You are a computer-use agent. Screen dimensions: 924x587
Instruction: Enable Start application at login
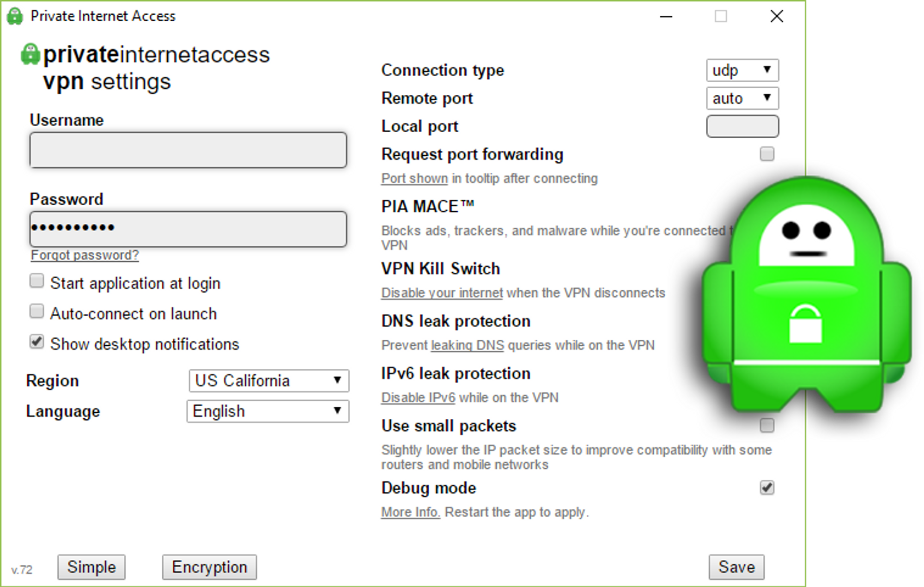click(x=36, y=281)
